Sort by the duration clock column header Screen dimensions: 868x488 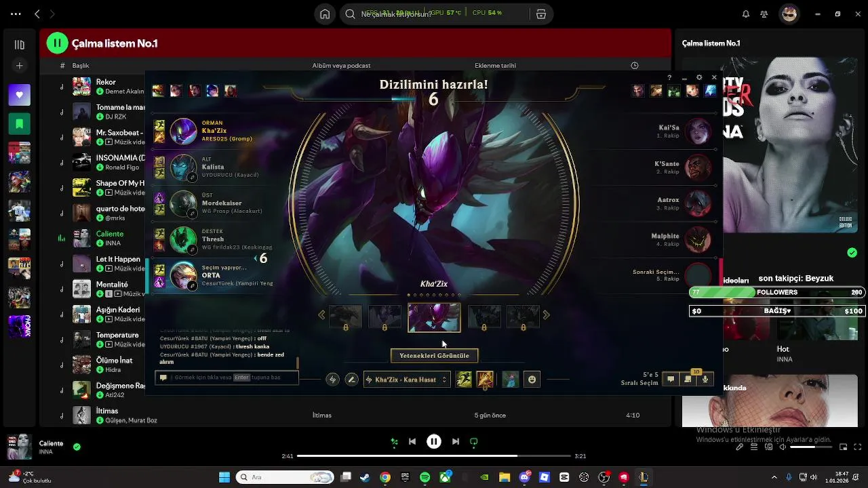635,66
